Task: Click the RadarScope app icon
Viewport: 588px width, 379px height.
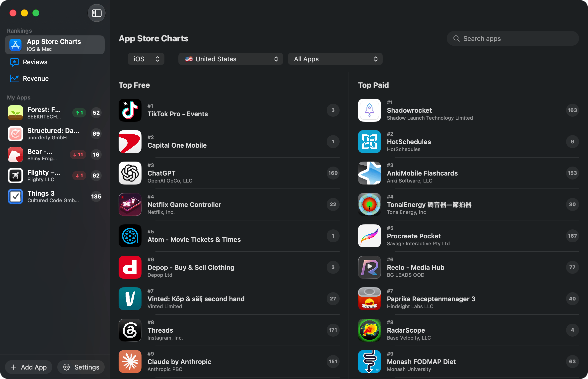Action: pos(369,330)
